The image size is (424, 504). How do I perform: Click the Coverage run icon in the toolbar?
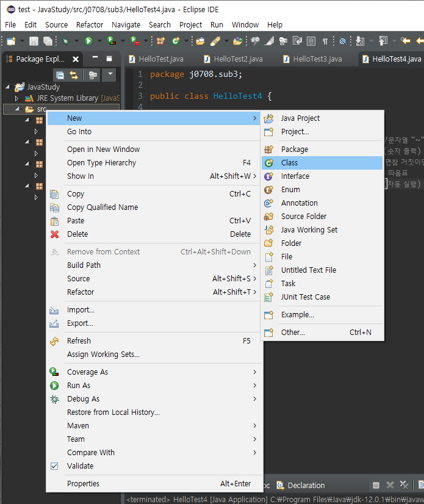(x=111, y=41)
